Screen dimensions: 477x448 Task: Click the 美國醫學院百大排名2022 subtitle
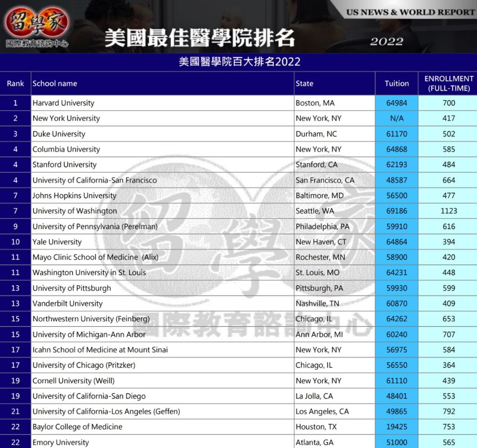[x=239, y=62]
